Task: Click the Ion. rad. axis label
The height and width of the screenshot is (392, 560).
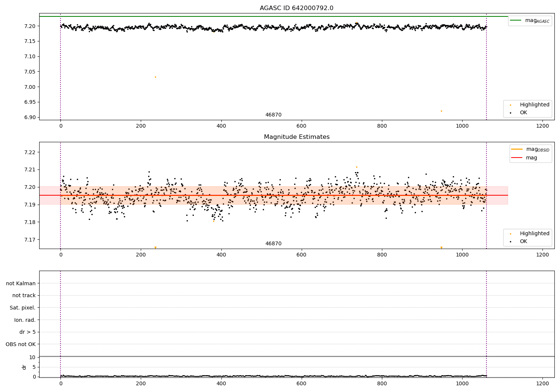Action: pos(25,320)
